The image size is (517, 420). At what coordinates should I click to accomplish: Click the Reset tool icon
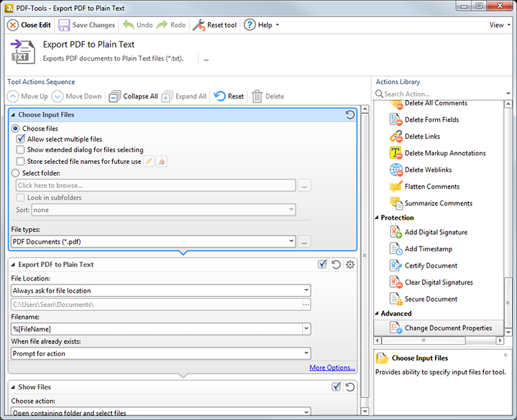[199, 25]
